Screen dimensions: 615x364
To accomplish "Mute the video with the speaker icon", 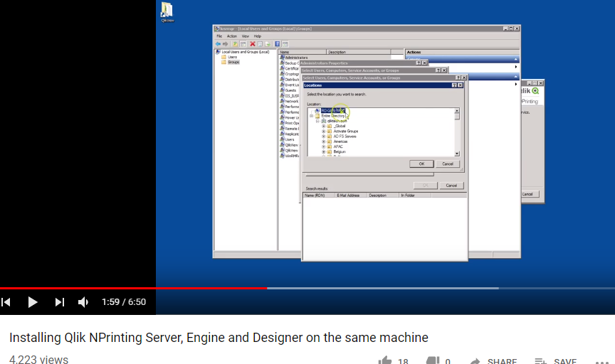I will tap(83, 302).
